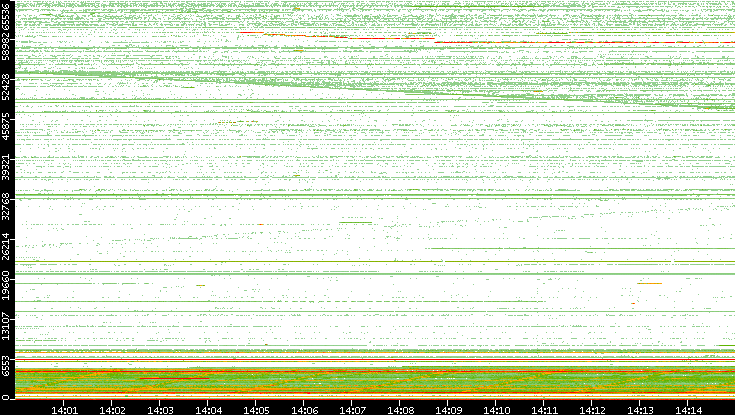Click the 14:09 time axis label
Viewport: 735px width, 415px height.
[448, 410]
